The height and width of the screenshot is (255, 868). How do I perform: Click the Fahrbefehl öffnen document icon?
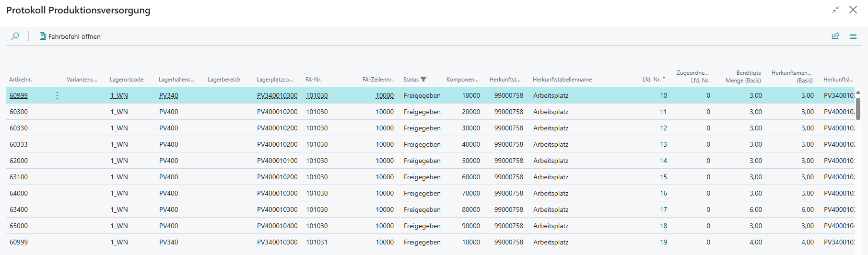[x=43, y=36]
